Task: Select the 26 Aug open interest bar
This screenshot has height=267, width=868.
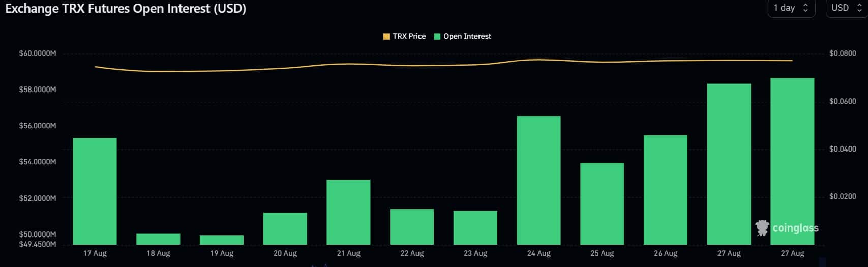Action: (665, 190)
